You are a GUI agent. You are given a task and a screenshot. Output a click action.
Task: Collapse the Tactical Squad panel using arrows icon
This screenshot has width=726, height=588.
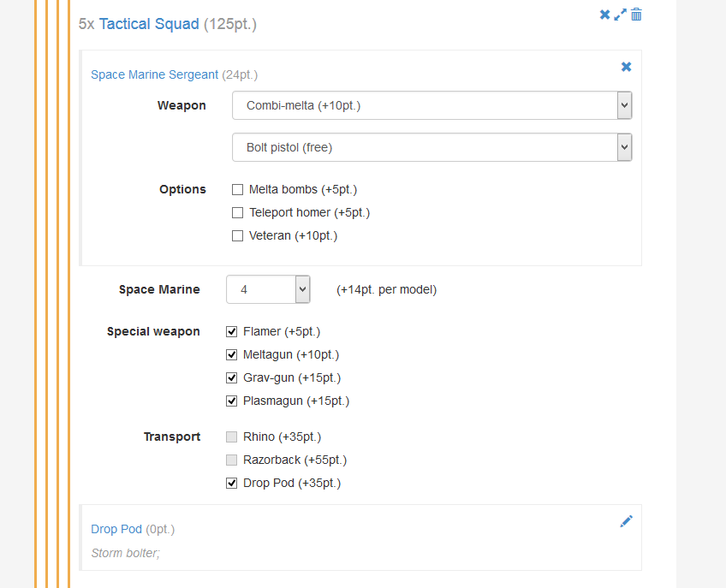pyautogui.click(x=620, y=15)
